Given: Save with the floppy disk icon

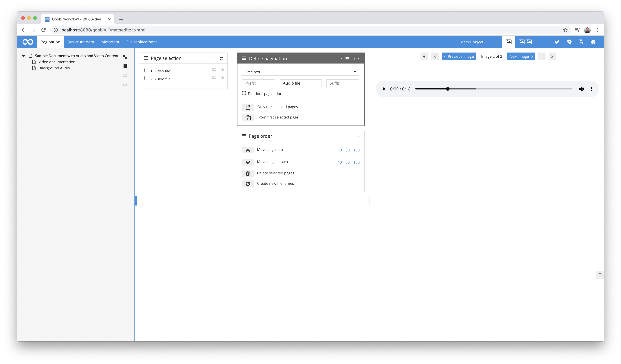Looking at the screenshot, I should coord(581,42).
